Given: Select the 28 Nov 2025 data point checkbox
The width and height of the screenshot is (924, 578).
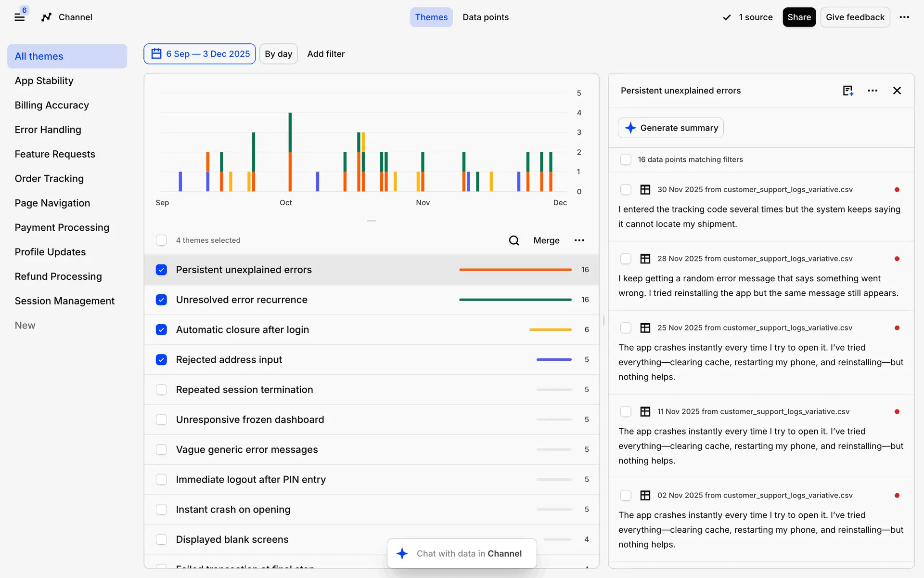Looking at the screenshot, I should point(626,259).
